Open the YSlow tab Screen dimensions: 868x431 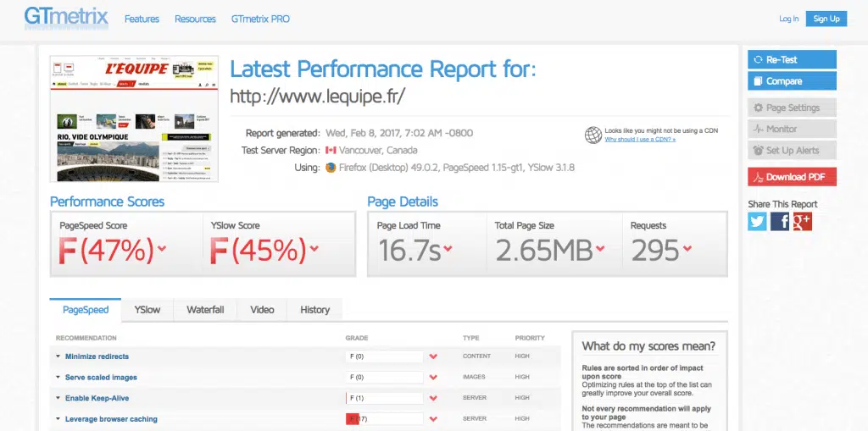pos(147,310)
